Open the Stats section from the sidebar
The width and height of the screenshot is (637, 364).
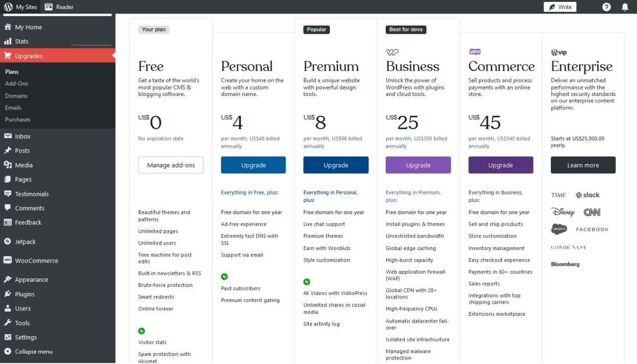(x=22, y=41)
